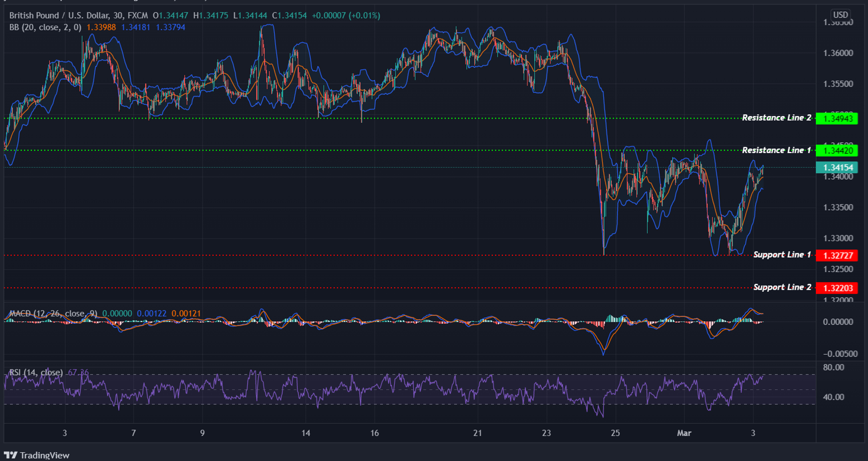Select Support Line 2 price tag 1.32203
The image size is (868, 461).
[839, 288]
